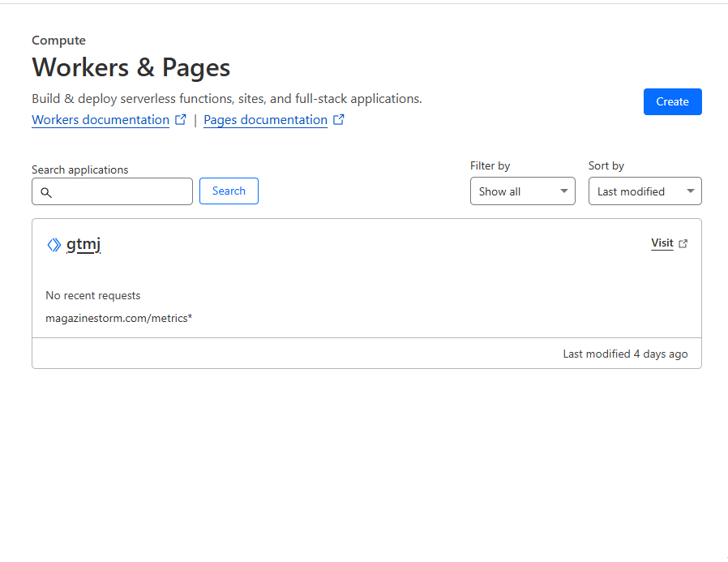
Task: Open the Pages documentation link
Action: 266,120
